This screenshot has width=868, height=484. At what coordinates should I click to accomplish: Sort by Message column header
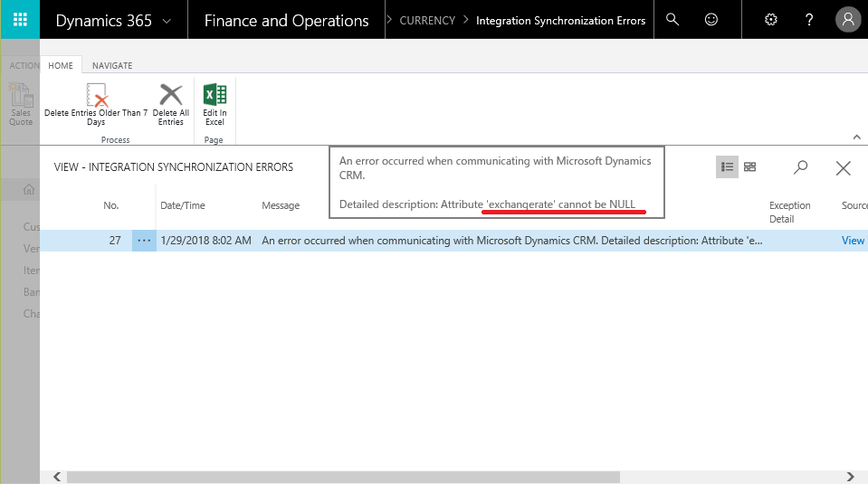click(281, 205)
